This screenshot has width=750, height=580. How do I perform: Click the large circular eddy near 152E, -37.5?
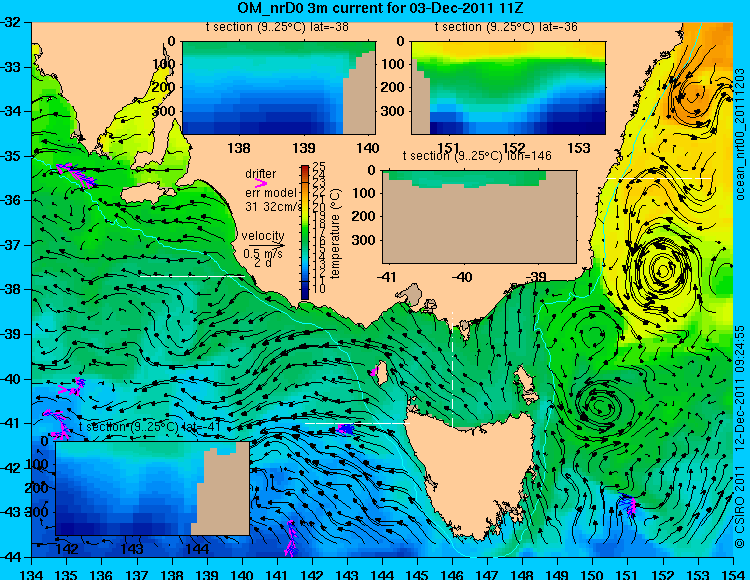[x=662, y=272]
